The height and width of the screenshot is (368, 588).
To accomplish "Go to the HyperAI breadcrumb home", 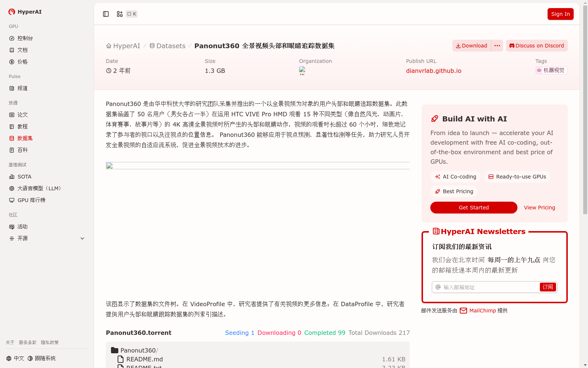I will coord(123,46).
